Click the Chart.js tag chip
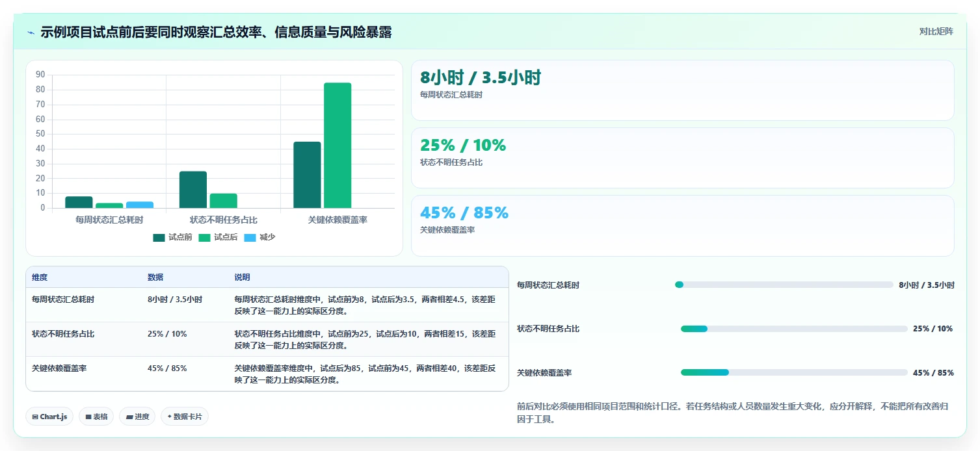This screenshot has width=980, height=451. tap(49, 417)
